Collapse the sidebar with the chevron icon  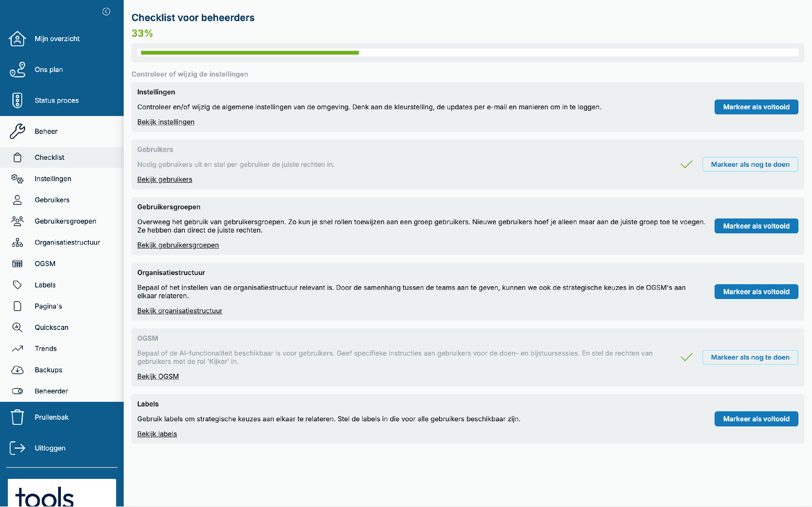106,12
